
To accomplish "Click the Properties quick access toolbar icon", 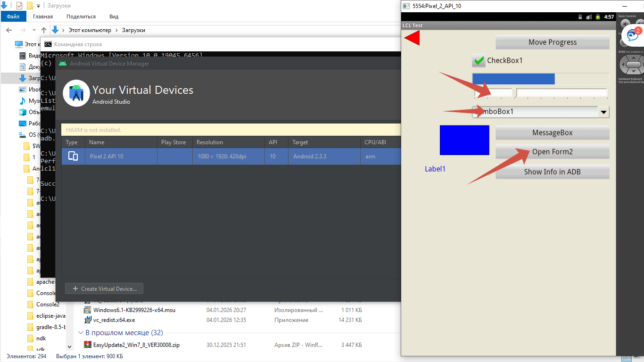I will 19,6.
